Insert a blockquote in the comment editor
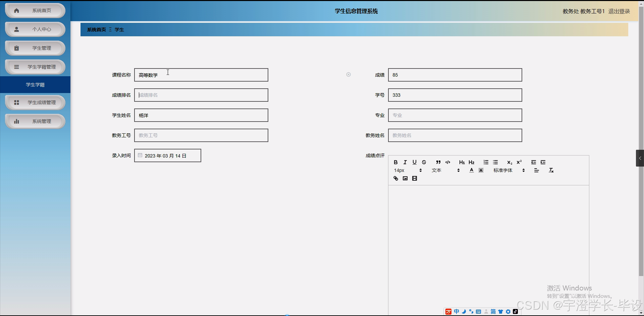The width and height of the screenshot is (644, 316). tap(438, 162)
